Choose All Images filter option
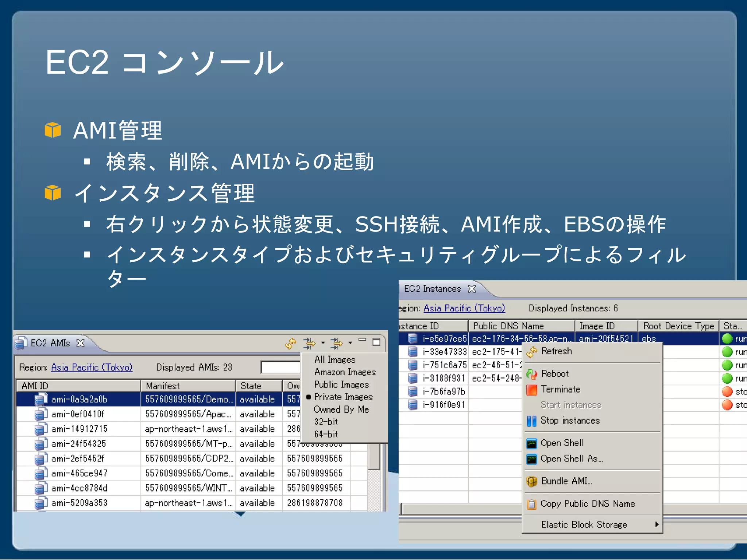The width and height of the screenshot is (747, 560). 335,359
